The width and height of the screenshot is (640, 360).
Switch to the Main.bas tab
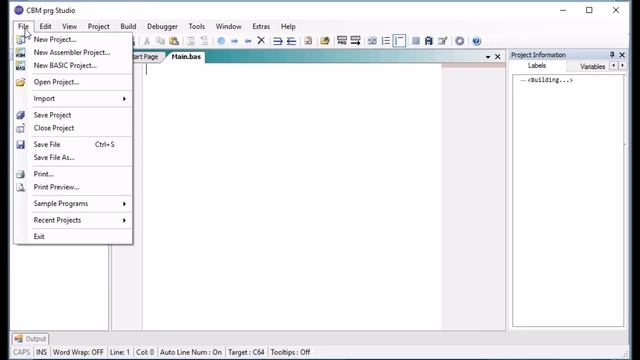(x=186, y=57)
